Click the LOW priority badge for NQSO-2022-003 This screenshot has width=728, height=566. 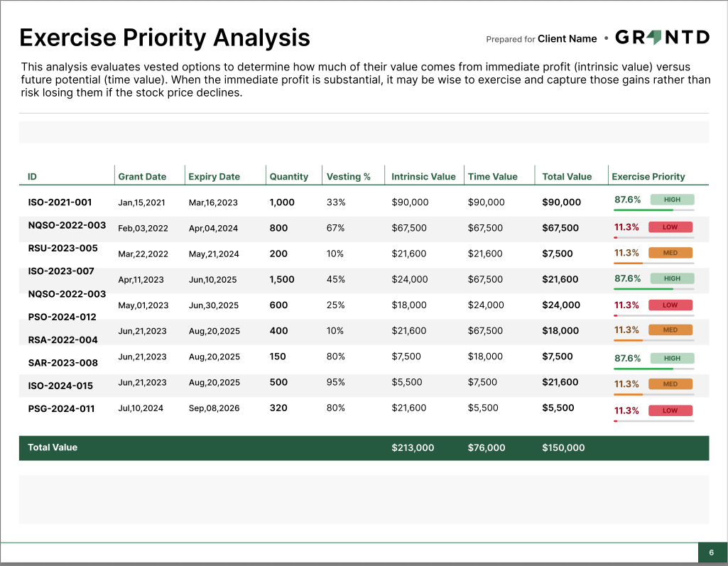(x=670, y=227)
